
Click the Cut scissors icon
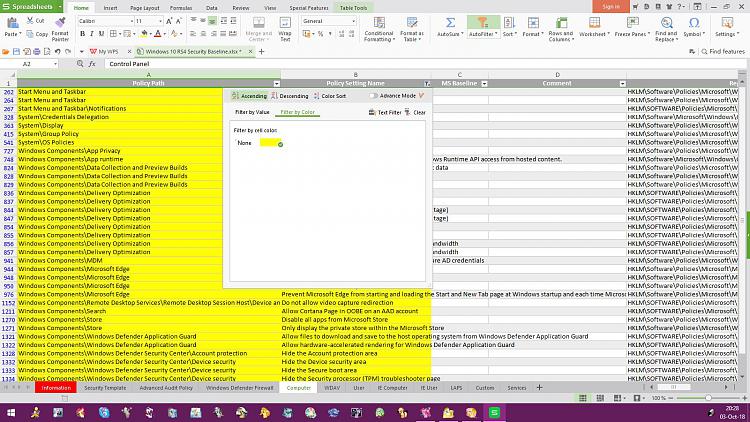[30, 21]
